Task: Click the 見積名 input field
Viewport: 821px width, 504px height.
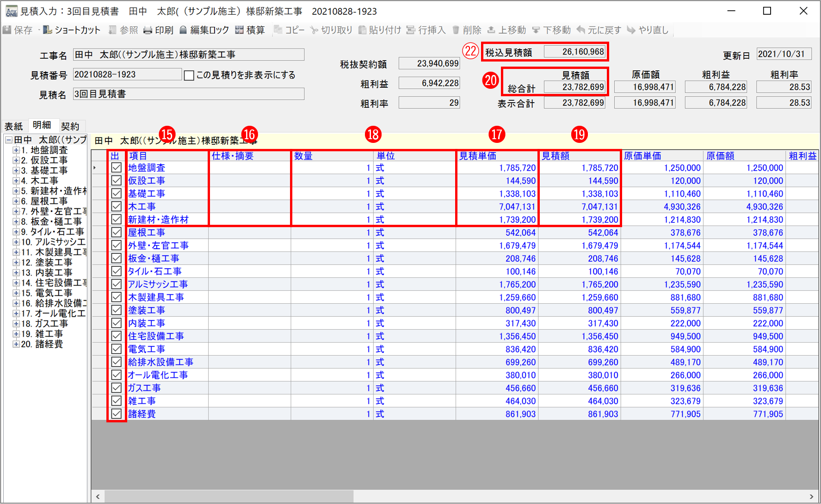Action: coord(188,94)
